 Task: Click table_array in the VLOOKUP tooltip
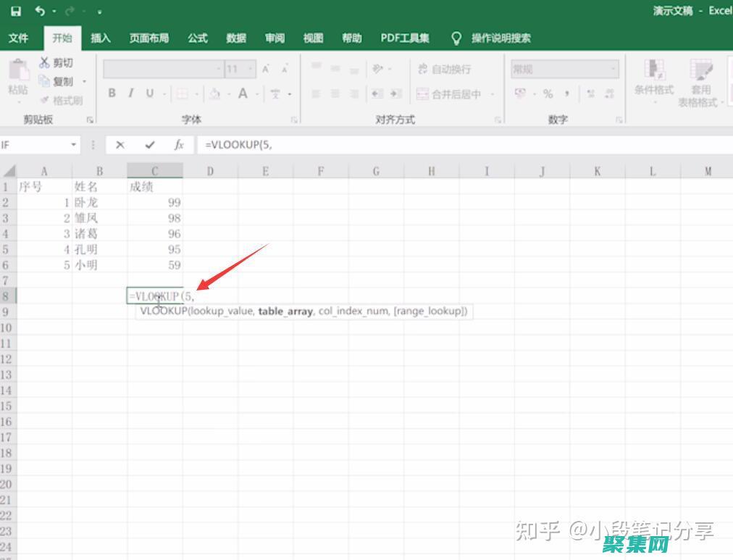pos(285,312)
